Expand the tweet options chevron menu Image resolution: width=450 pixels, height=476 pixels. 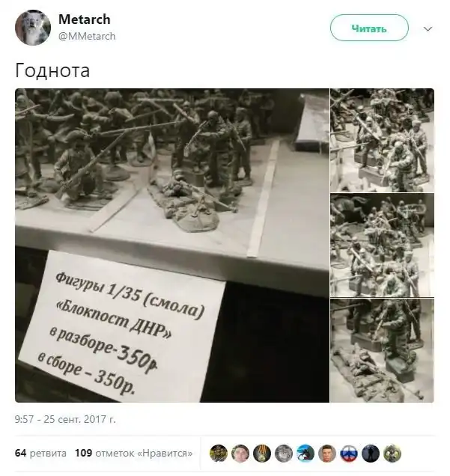428,29
